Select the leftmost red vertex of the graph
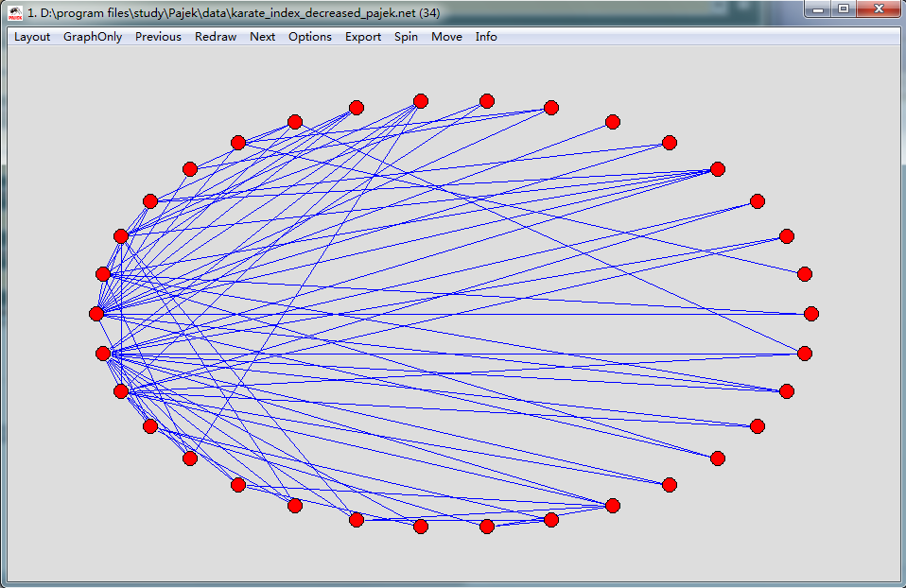This screenshot has width=906, height=588. click(96, 314)
